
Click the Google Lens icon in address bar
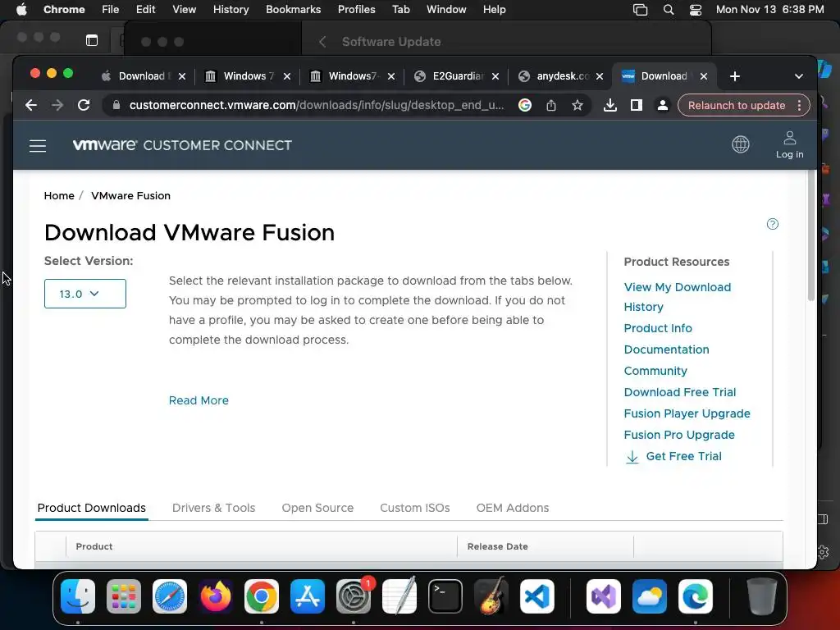point(525,106)
